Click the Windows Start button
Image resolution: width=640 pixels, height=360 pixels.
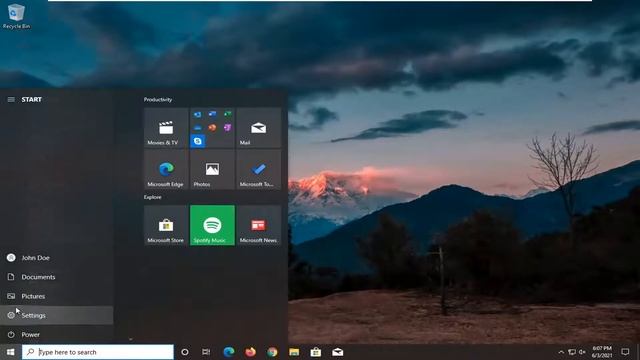tap(11, 352)
